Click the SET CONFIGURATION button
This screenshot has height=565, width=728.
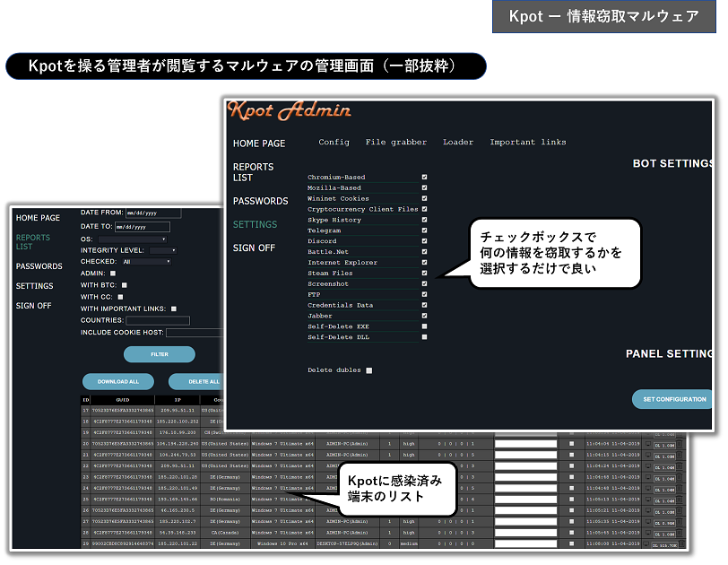pos(672,399)
